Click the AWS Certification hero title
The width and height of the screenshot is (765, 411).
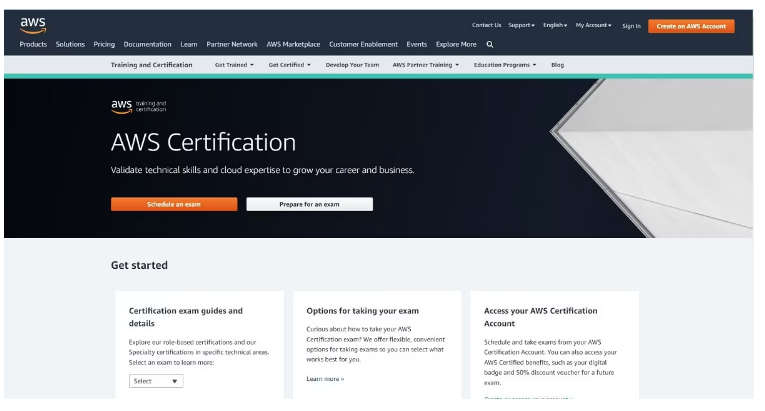pos(203,143)
